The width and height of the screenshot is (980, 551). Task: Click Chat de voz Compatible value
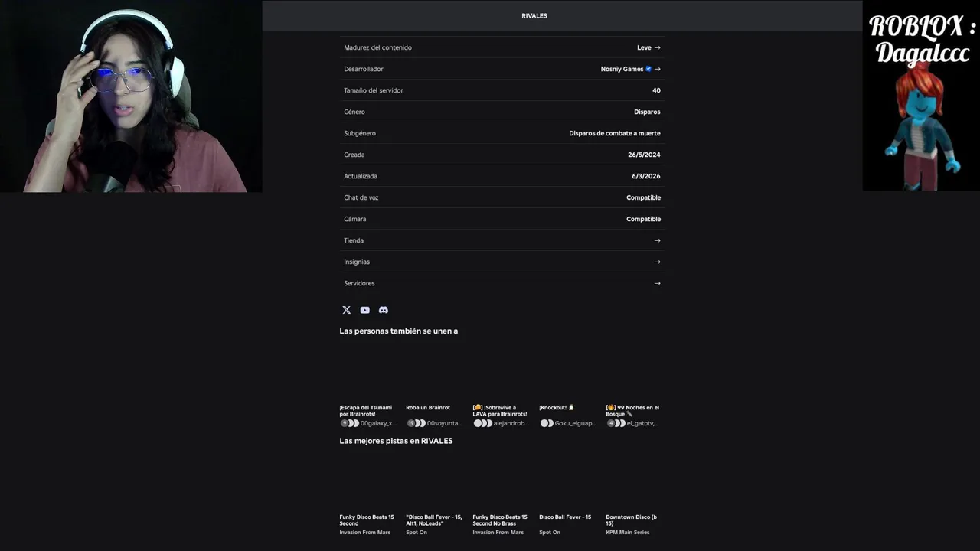(643, 197)
